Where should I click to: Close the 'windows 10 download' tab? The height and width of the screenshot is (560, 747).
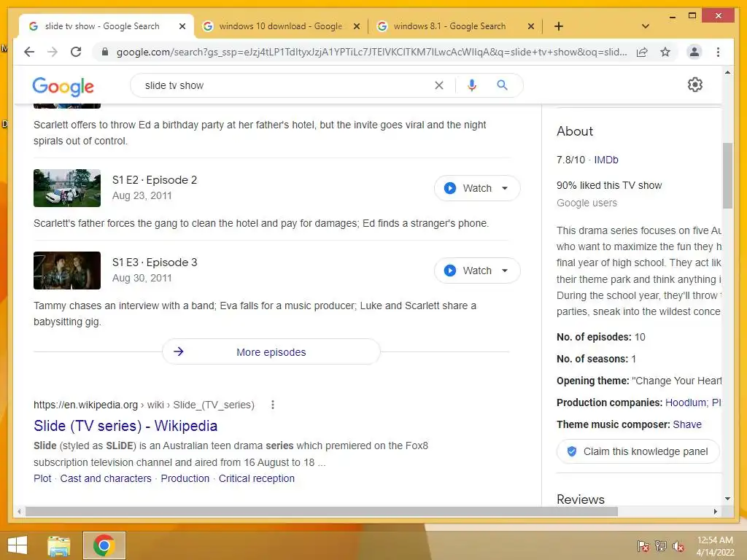[356, 26]
